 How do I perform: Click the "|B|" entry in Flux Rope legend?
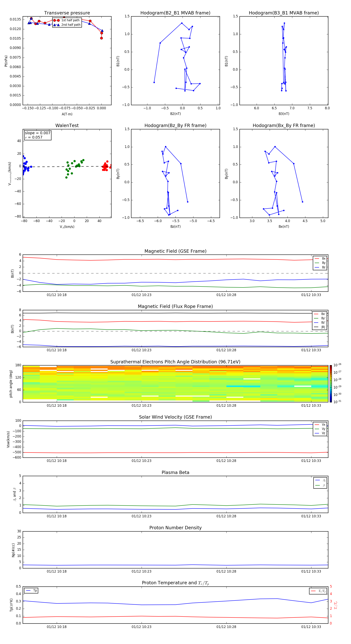(320, 327)
